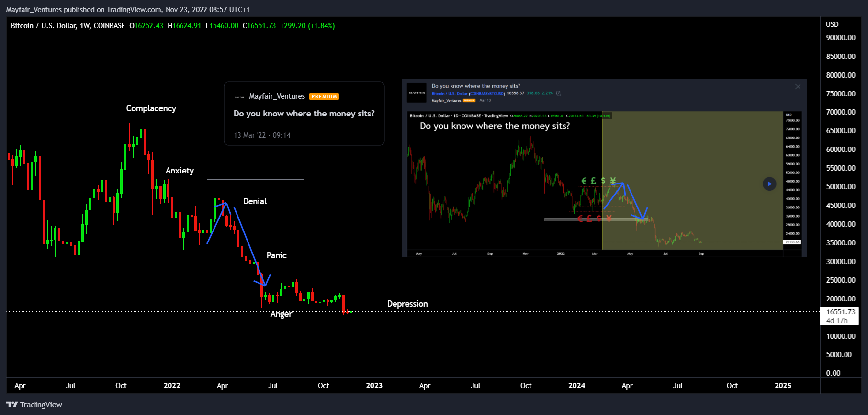868x415 pixels.
Task: Click the Mayfair_Ventures name in idea callout
Action: pos(277,96)
